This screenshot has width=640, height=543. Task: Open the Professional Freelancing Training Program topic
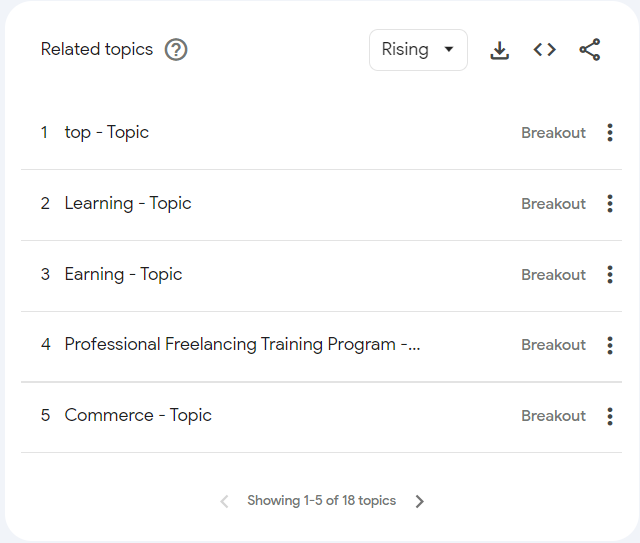pos(242,344)
